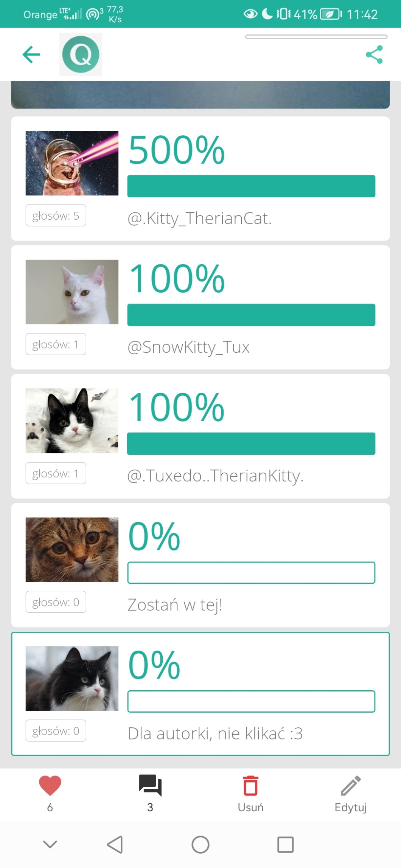Select the "Zostań w tej!" answer option
Screen dimensions: 401x868
[x=175, y=605]
